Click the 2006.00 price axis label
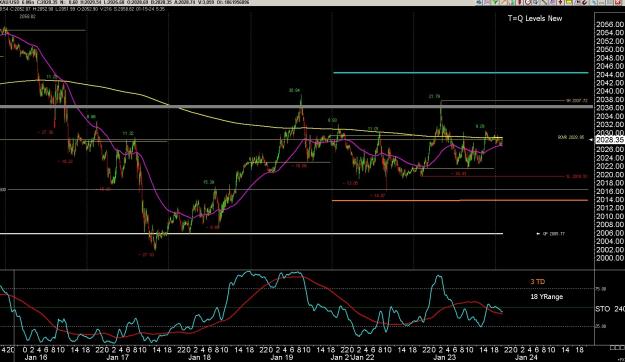 tap(610, 233)
